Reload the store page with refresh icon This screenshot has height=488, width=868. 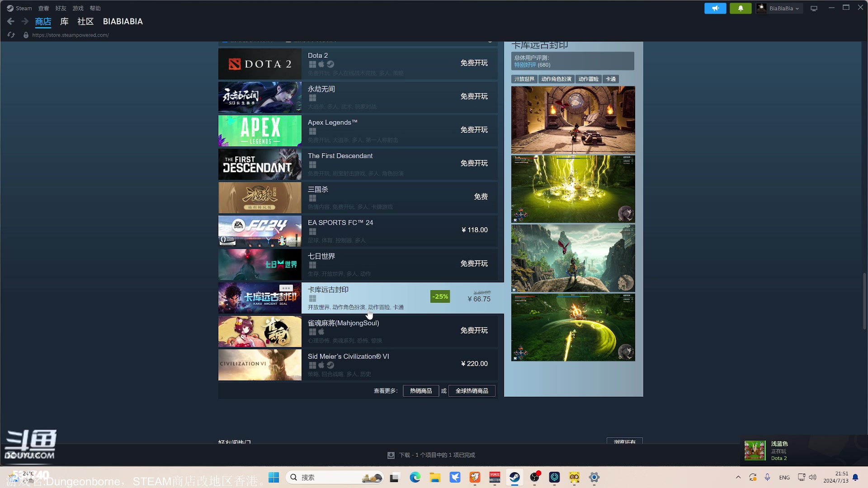tap(11, 35)
